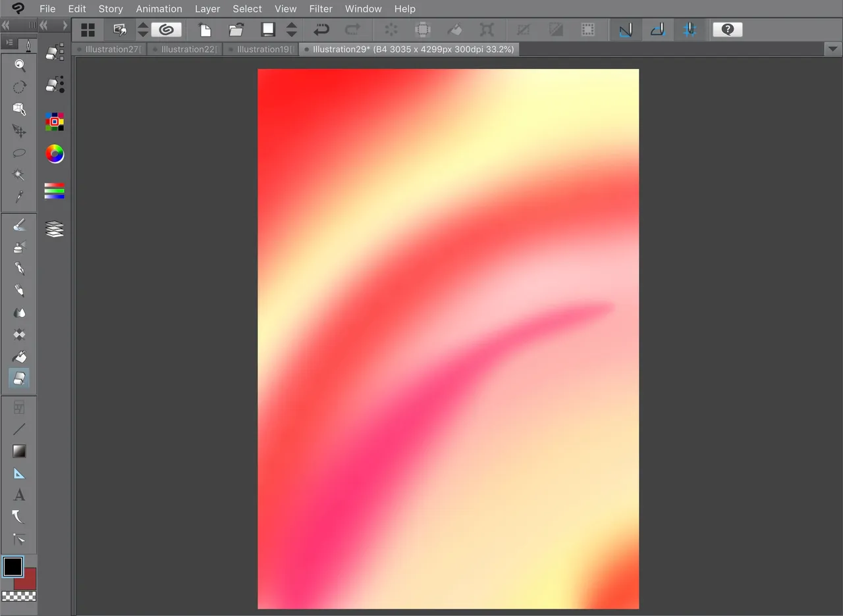Viewport: 843px width, 616px height.
Task: Select the straight Line figure tool
Action: click(x=20, y=429)
